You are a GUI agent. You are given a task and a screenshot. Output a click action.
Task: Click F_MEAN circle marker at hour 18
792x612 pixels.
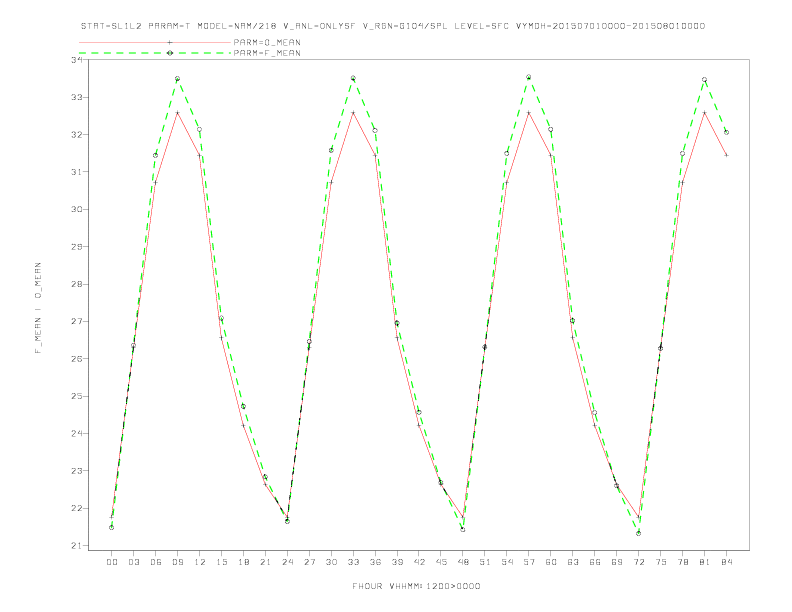(x=243, y=406)
